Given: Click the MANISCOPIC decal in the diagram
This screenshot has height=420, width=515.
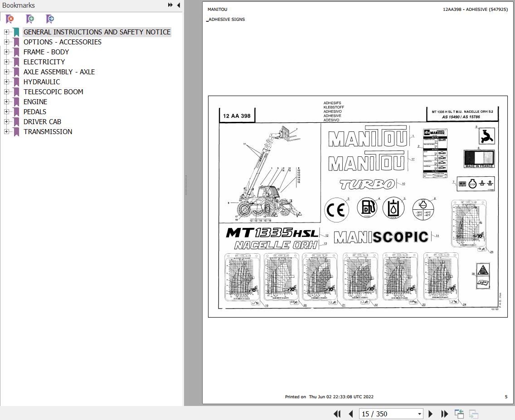Looking at the screenshot, I should click(381, 237).
